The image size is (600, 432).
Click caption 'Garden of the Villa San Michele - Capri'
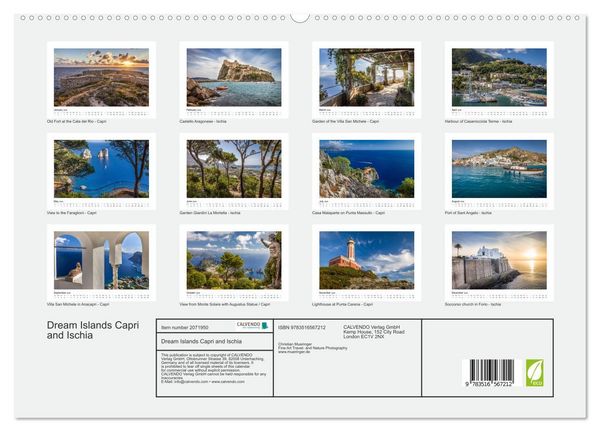pos(346,121)
